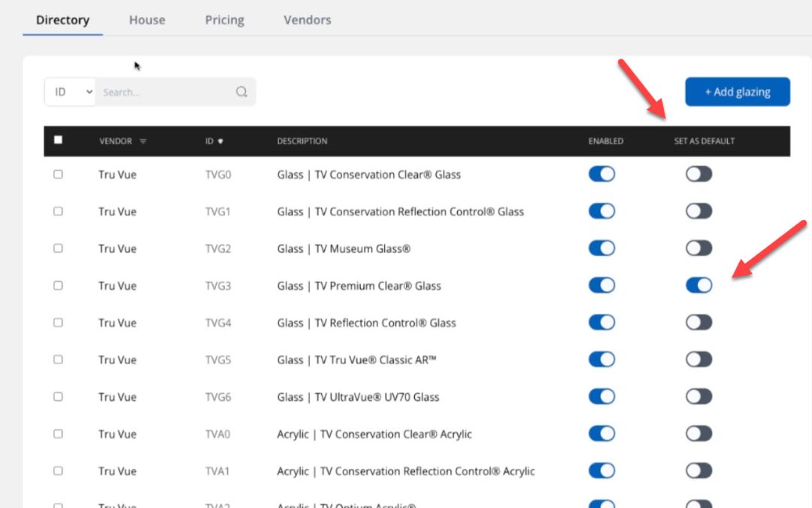Check the TVA1 row checkbox
812x508 pixels.
pos(58,470)
